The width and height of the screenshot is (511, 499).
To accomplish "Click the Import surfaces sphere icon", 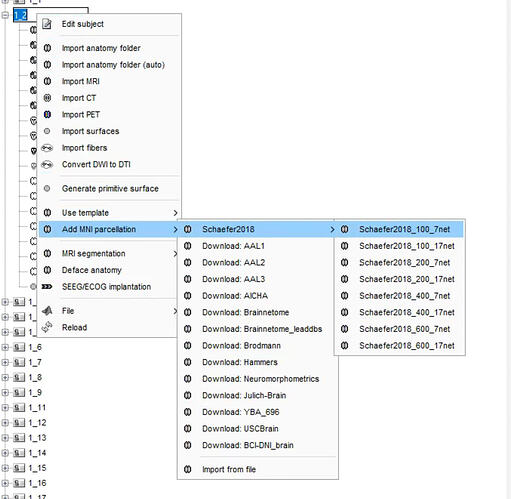I will pyautogui.click(x=47, y=131).
